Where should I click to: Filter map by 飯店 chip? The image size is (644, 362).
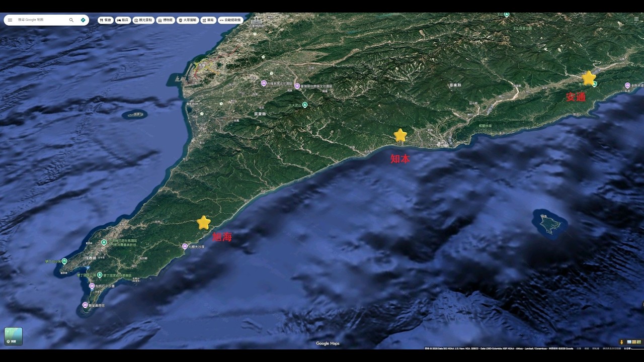pyautogui.click(x=122, y=20)
